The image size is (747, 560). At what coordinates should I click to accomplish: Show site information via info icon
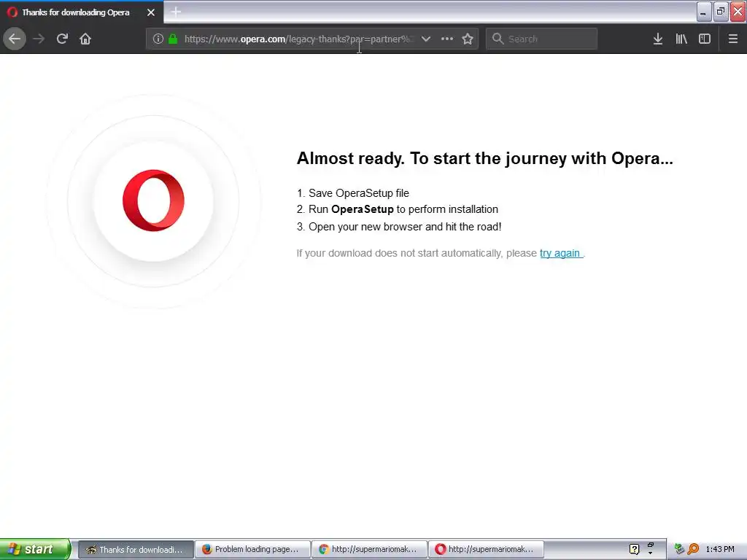coord(158,39)
